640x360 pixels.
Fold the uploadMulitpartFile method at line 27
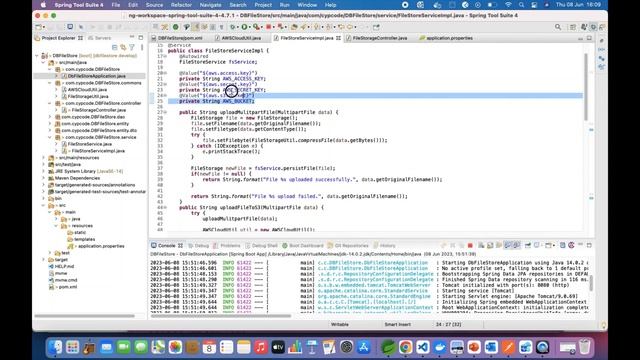(x=165, y=112)
